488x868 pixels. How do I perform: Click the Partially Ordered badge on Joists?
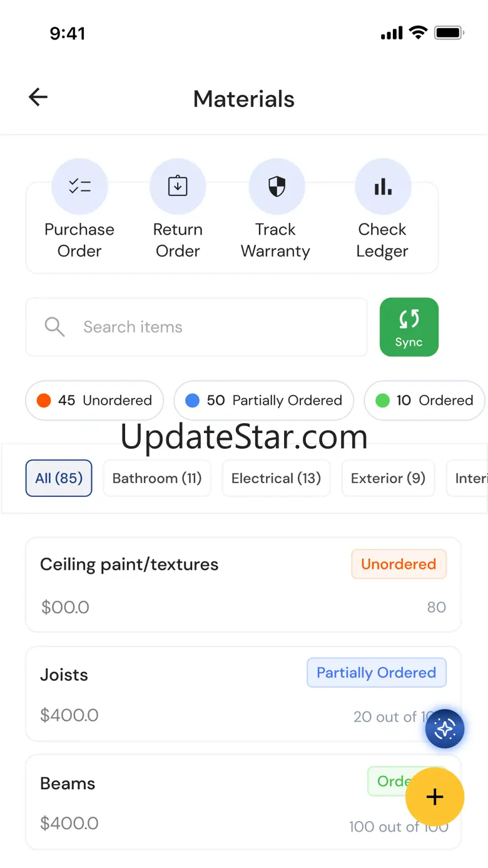click(376, 673)
